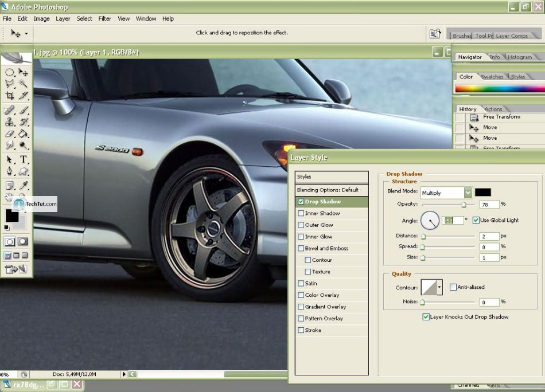The image size is (545, 392).
Task: Enable the Inner Glow style
Action: 301,237
